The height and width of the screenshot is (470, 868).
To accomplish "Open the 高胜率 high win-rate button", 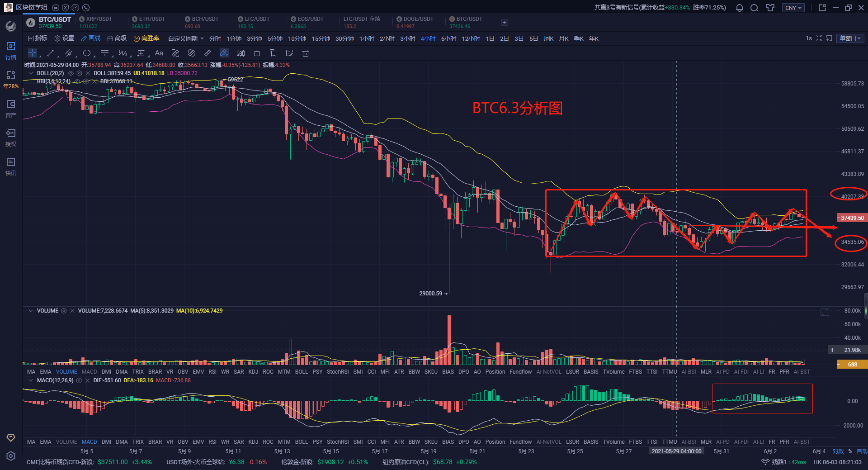I will click(x=146, y=38).
